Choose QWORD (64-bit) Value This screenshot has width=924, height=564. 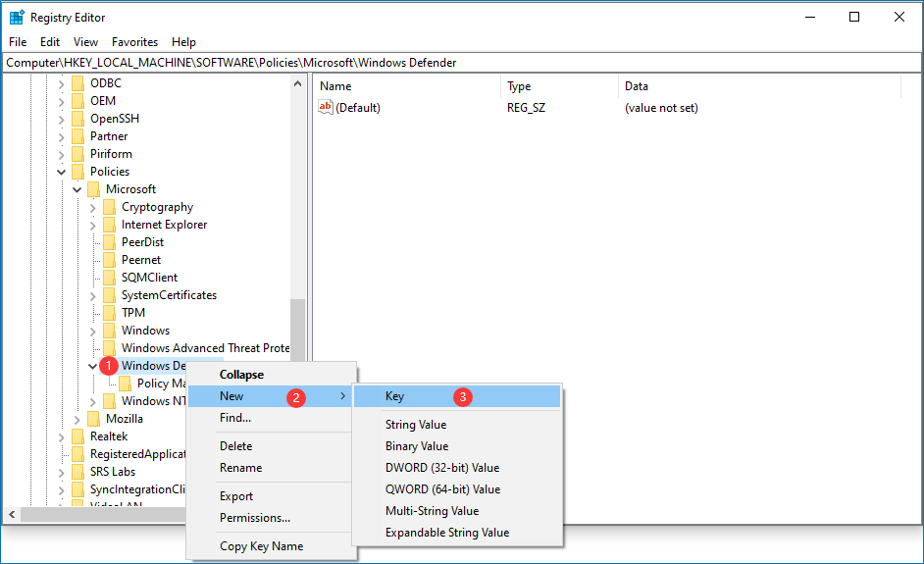457,489
